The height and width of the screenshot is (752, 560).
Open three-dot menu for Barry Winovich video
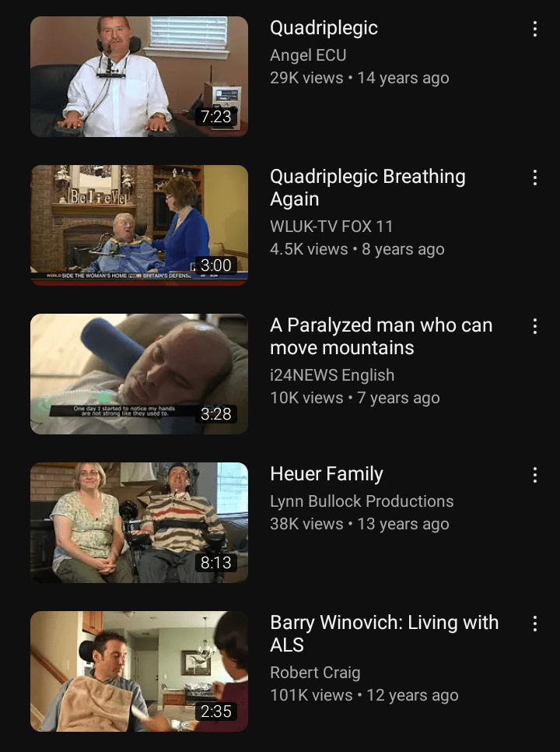point(534,624)
